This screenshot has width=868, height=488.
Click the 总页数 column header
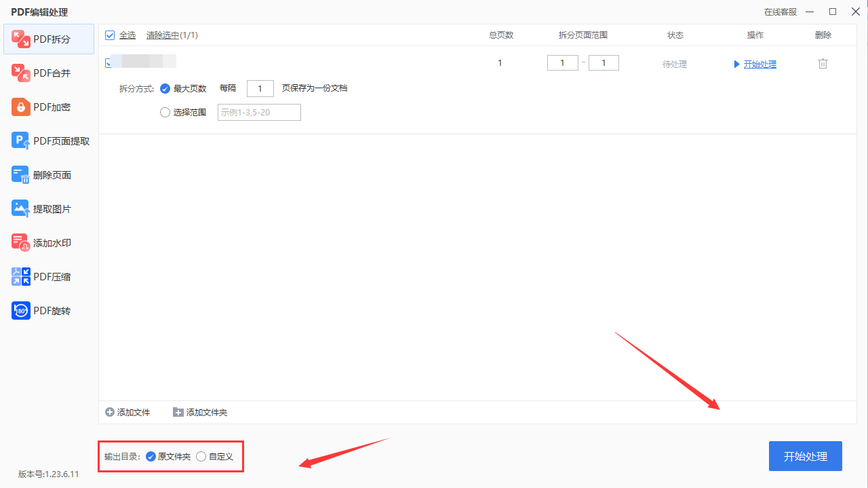point(501,35)
